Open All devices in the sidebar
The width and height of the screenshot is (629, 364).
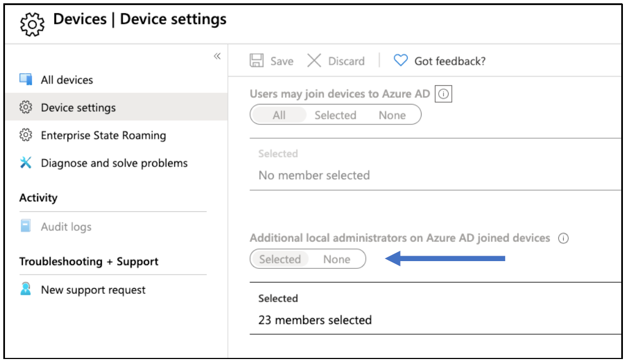(x=66, y=80)
